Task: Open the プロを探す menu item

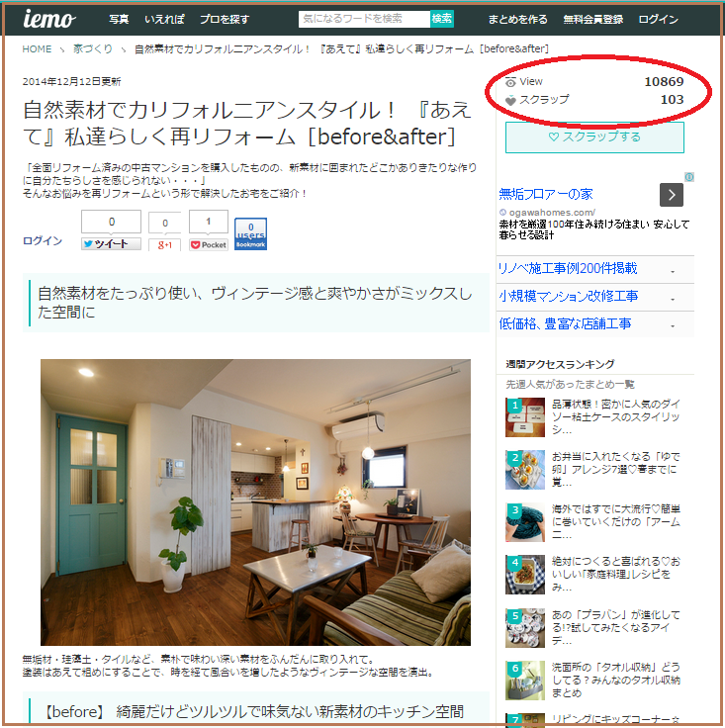Action: click(225, 20)
